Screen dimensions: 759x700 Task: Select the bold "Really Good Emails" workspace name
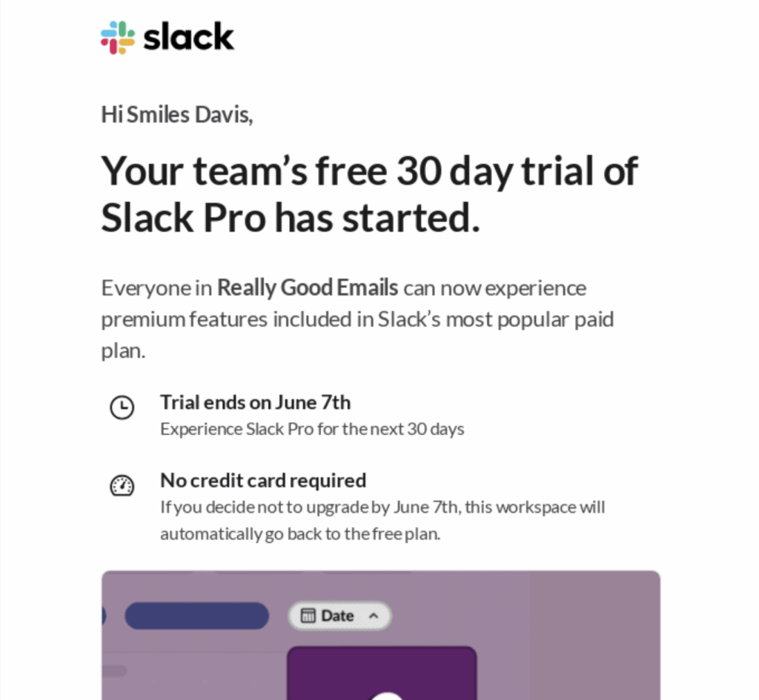[308, 287]
